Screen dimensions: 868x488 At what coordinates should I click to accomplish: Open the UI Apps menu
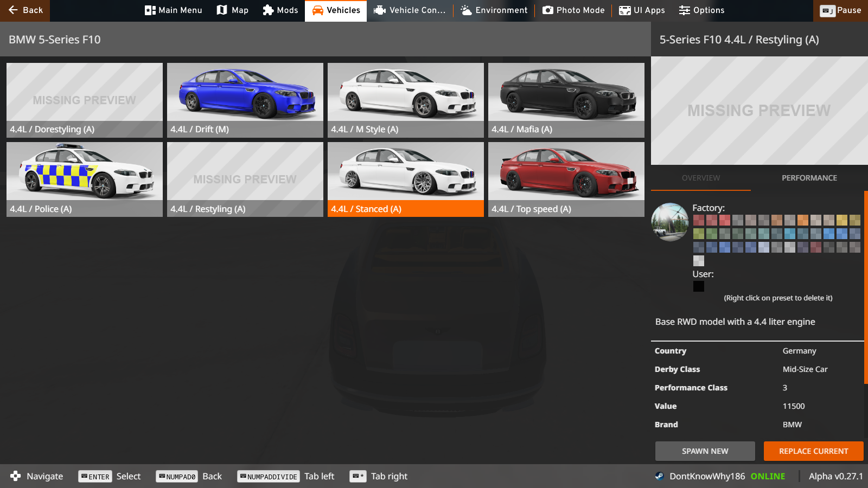(x=642, y=10)
